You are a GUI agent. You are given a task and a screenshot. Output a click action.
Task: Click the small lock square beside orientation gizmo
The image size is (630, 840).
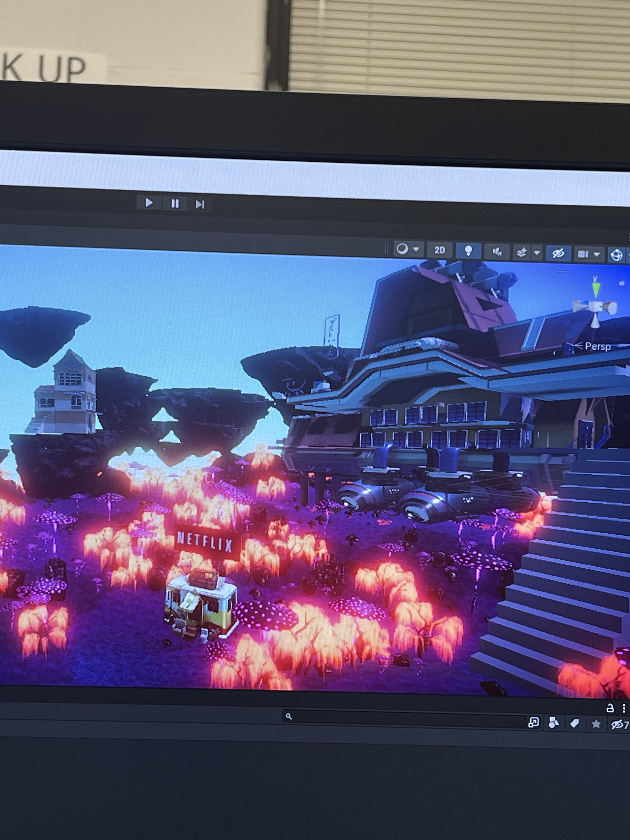[622, 283]
